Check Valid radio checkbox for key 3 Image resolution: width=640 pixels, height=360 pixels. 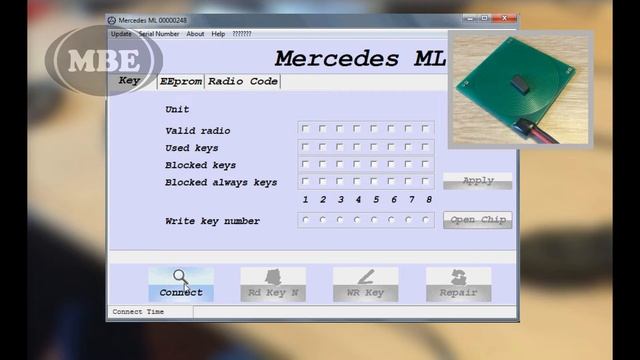340,129
